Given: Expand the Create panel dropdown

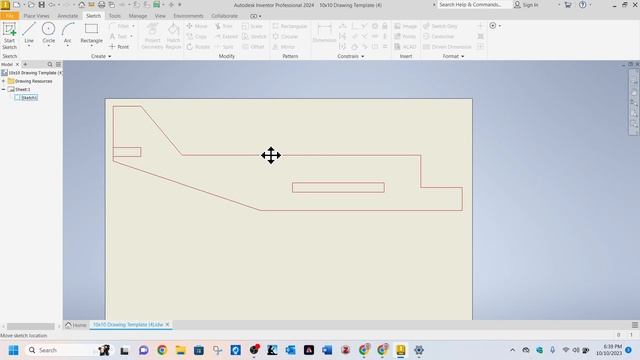Looking at the screenshot, I should [x=101, y=56].
